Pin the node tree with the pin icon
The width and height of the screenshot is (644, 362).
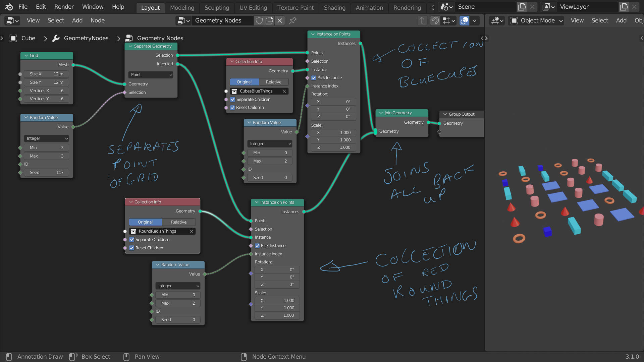coord(292,20)
